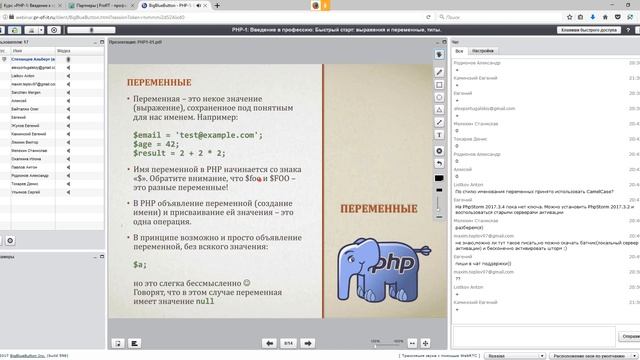Reload the page in the browser address bar
The width and height of the screenshot is (640, 360).
pos(428,17)
